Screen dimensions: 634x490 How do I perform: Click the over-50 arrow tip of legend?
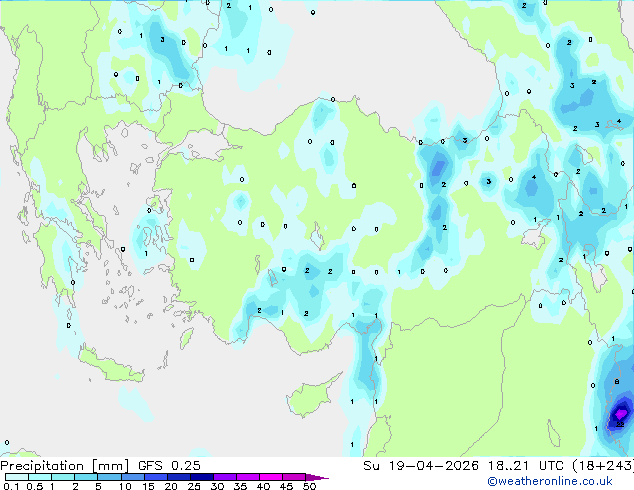317,477
